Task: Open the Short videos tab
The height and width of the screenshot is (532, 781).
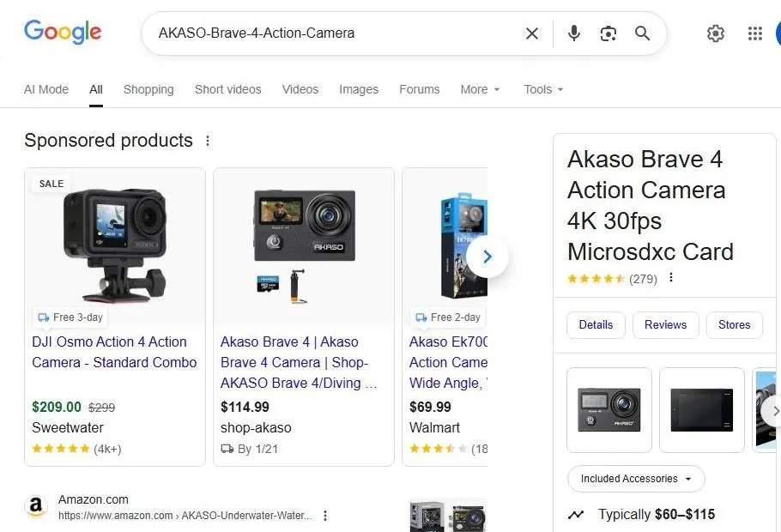Action: (228, 89)
